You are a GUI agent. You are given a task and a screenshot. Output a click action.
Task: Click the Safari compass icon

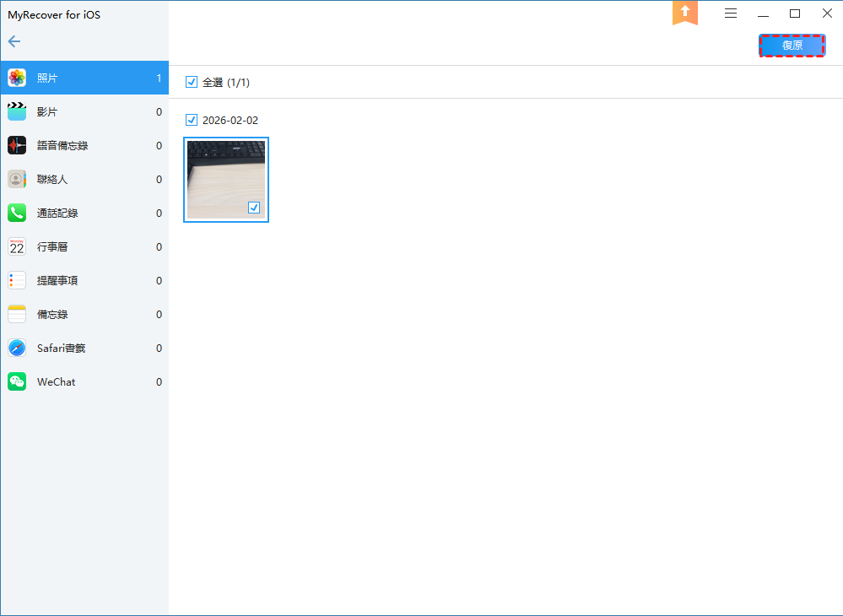tap(17, 349)
